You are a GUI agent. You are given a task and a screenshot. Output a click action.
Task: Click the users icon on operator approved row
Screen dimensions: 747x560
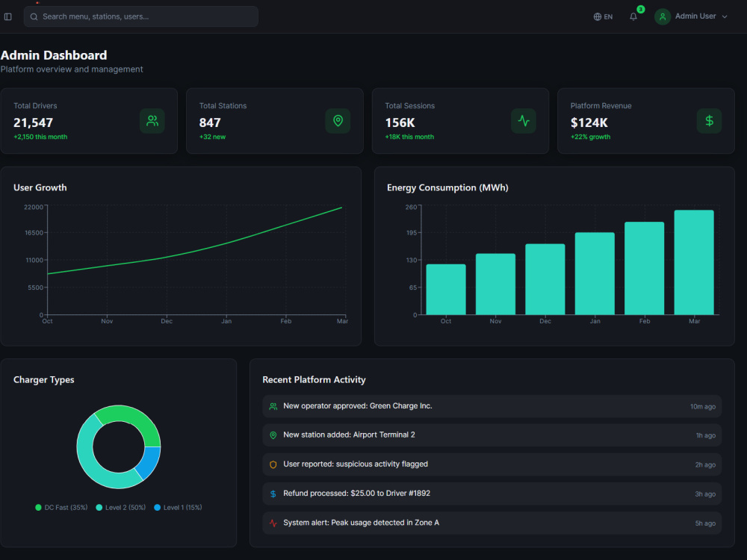(x=273, y=407)
